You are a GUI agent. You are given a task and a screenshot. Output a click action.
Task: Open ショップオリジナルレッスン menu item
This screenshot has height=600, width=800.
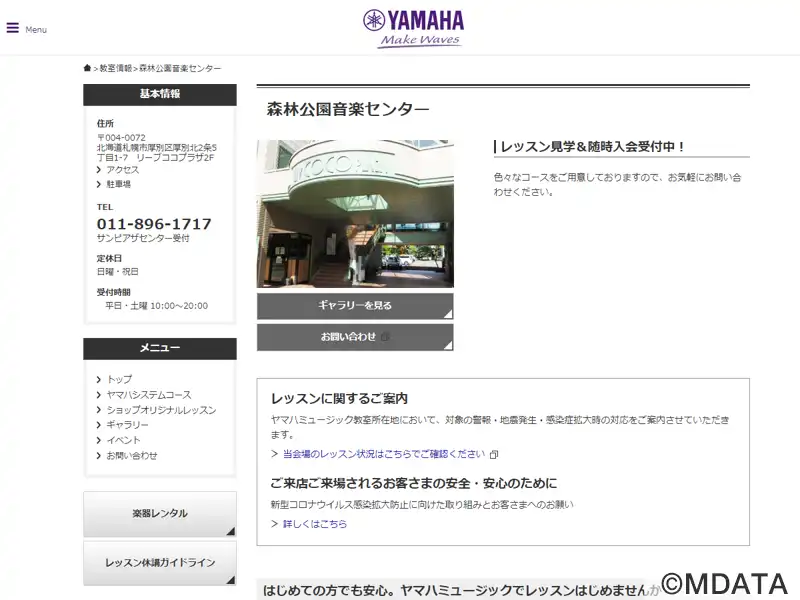point(161,410)
